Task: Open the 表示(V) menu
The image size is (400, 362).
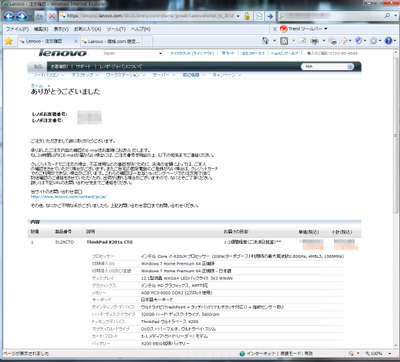Action: 61,29
